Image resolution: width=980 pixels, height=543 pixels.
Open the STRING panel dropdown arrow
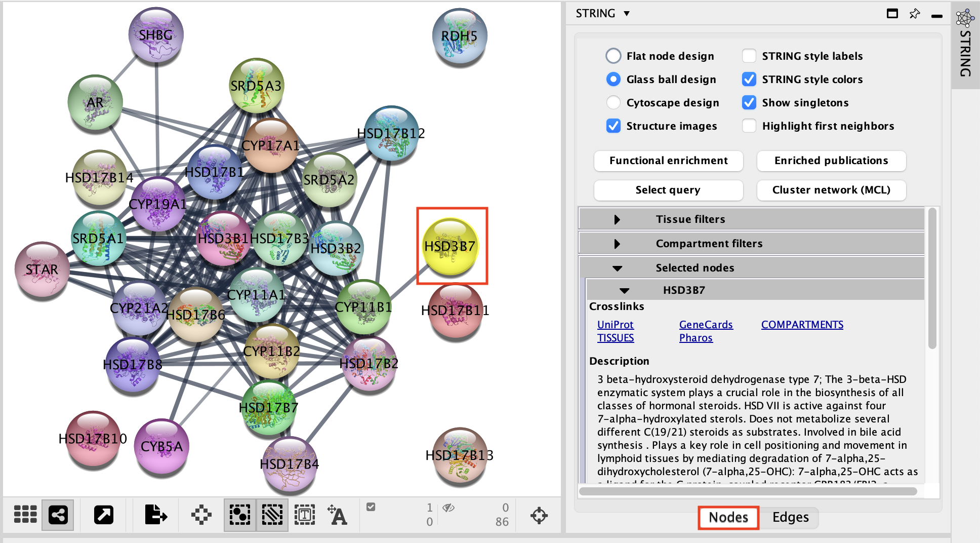[627, 14]
